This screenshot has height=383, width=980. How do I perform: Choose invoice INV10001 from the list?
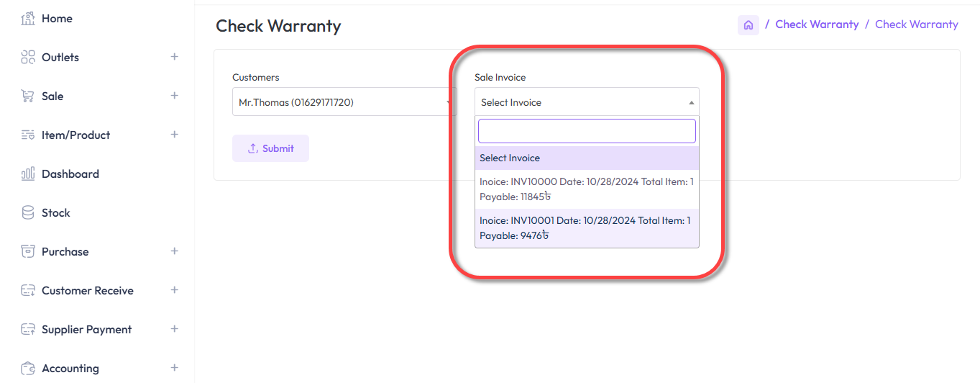(586, 228)
